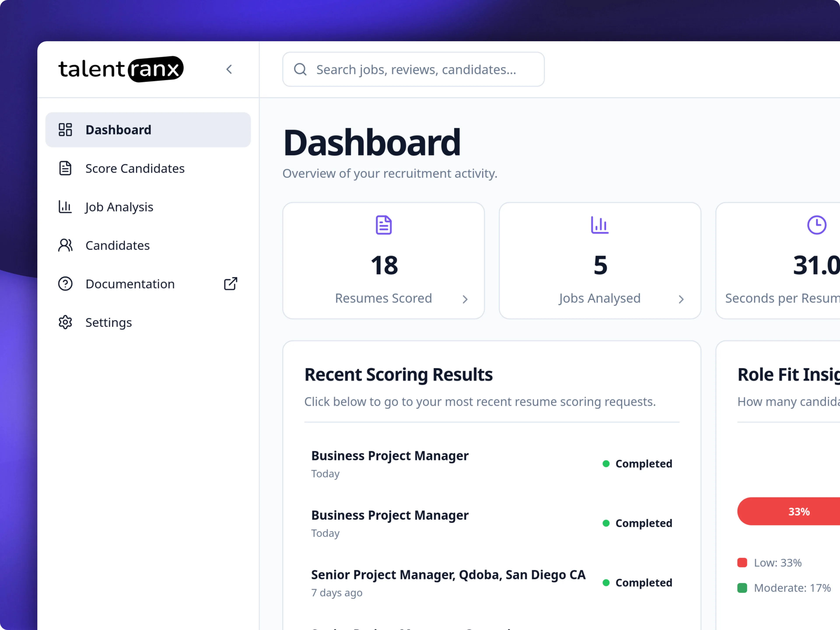Click the chart icon on Jobs Analysed card
Image resolution: width=840 pixels, height=630 pixels.
click(x=600, y=225)
